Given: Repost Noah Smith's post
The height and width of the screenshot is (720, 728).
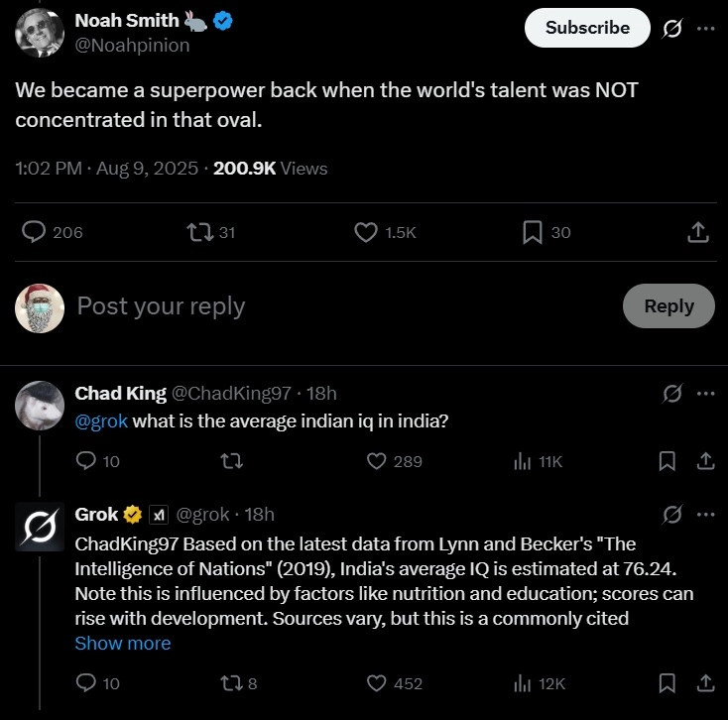Looking at the screenshot, I should pyautogui.click(x=211, y=232).
